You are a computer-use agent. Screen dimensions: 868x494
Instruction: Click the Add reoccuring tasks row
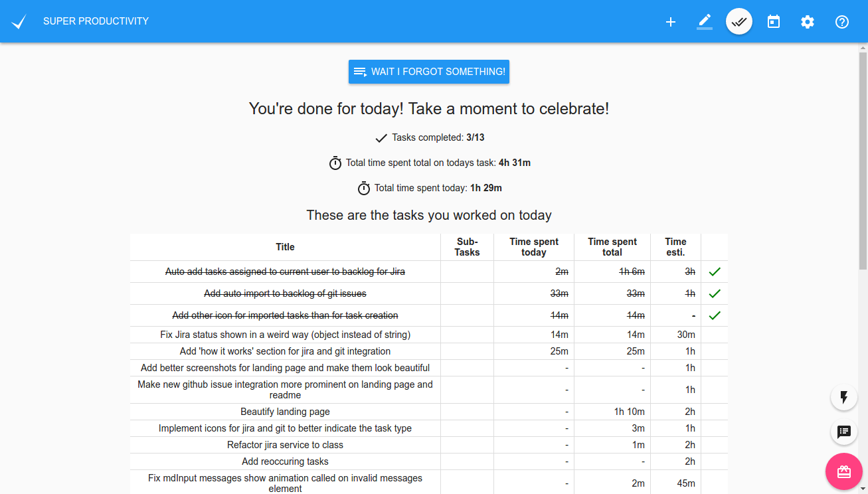pyautogui.click(x=285, y=461)
